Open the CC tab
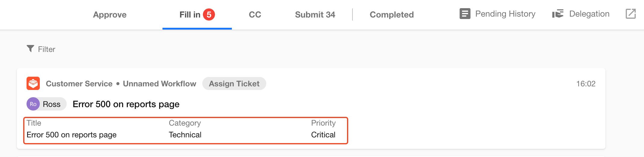 click(x=255, y=14)
